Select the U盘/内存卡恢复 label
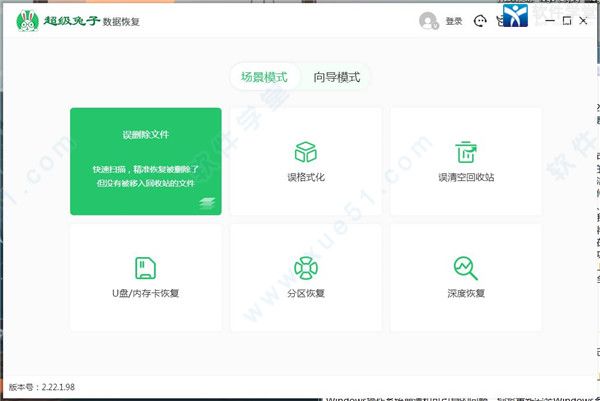This screenshot has height=401, width=600. click(145, 293)
